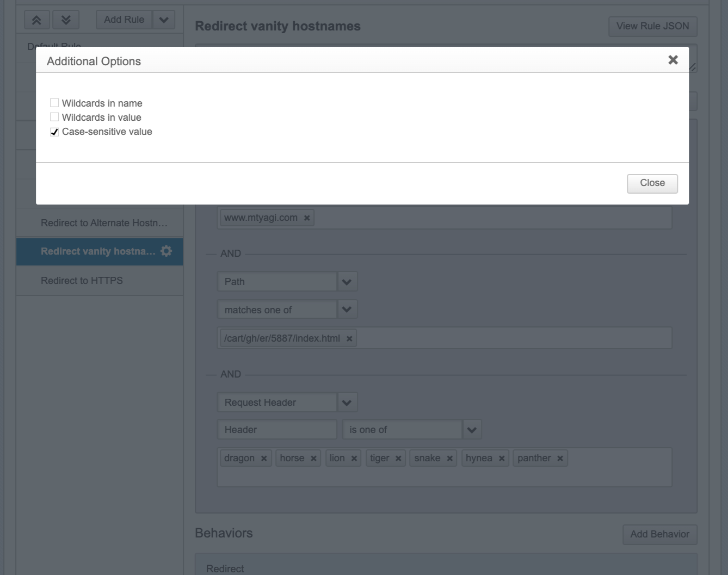Screen dimensions: 728x575
Task: Delete the snake tag
Action: 450,459
